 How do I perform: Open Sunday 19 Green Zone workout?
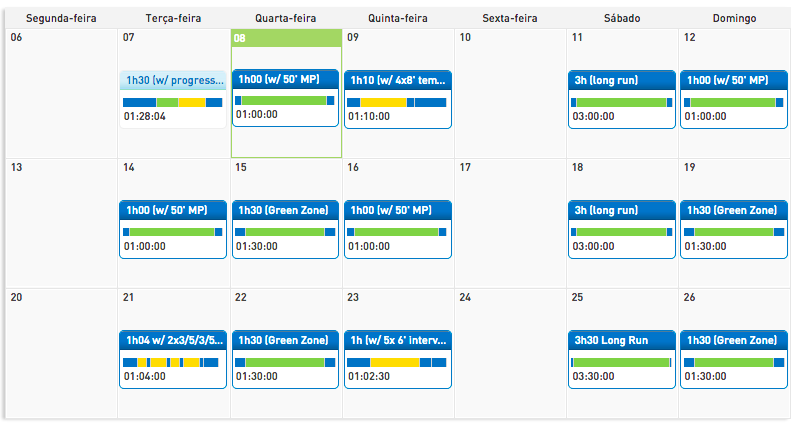pyautogui.click(x=733, y=210)
